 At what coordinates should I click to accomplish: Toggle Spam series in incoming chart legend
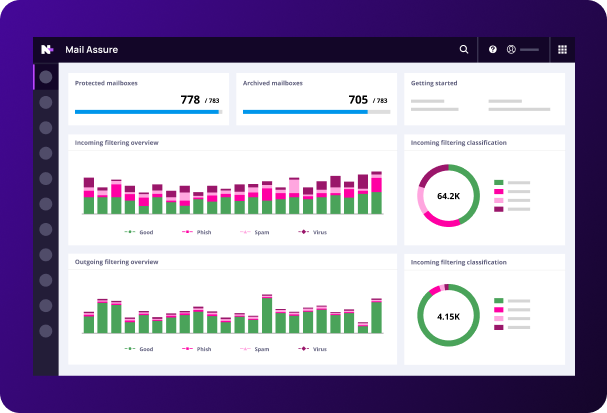(x=254, y=232)
